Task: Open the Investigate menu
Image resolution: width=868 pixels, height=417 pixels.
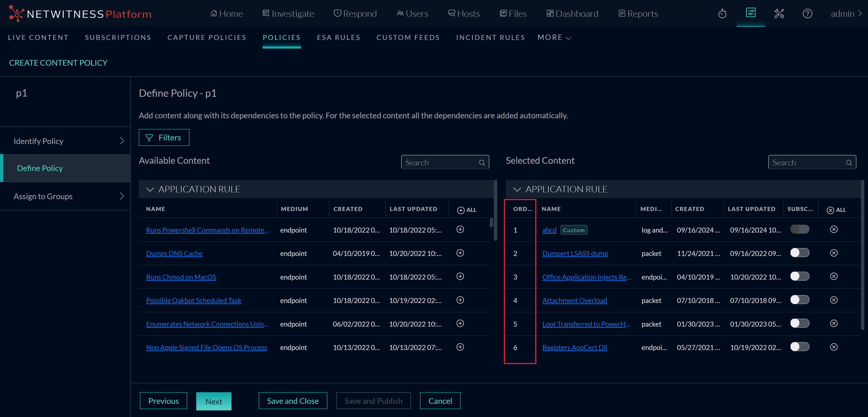Action: (x=288, y=13)
